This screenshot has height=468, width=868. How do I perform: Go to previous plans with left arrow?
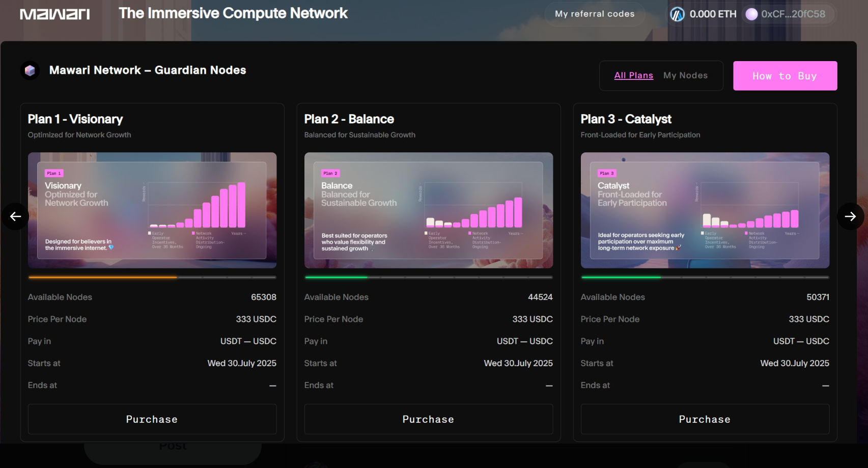15,216
